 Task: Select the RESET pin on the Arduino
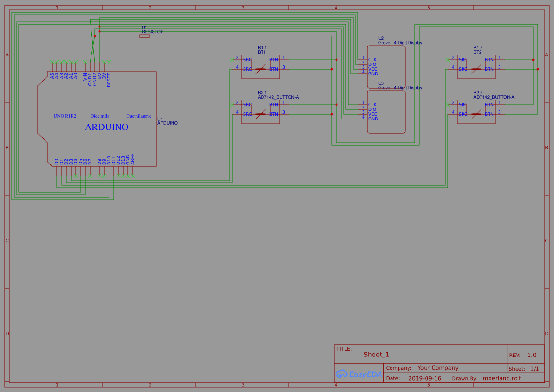click(109, 78)
